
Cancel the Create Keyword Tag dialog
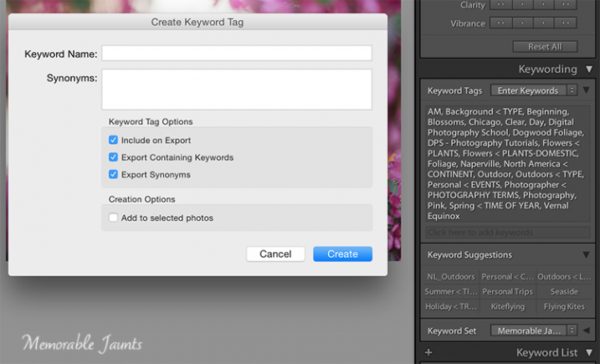coord(275,254)
